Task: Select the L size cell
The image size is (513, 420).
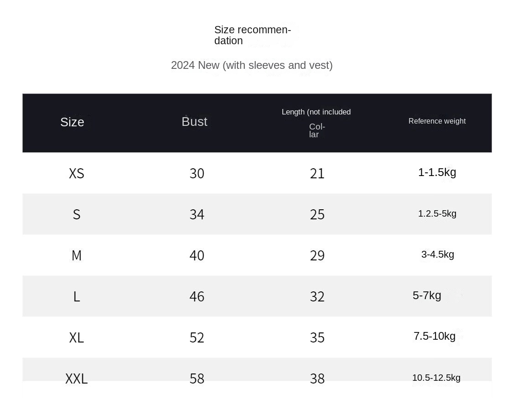Action: point(77,297)
